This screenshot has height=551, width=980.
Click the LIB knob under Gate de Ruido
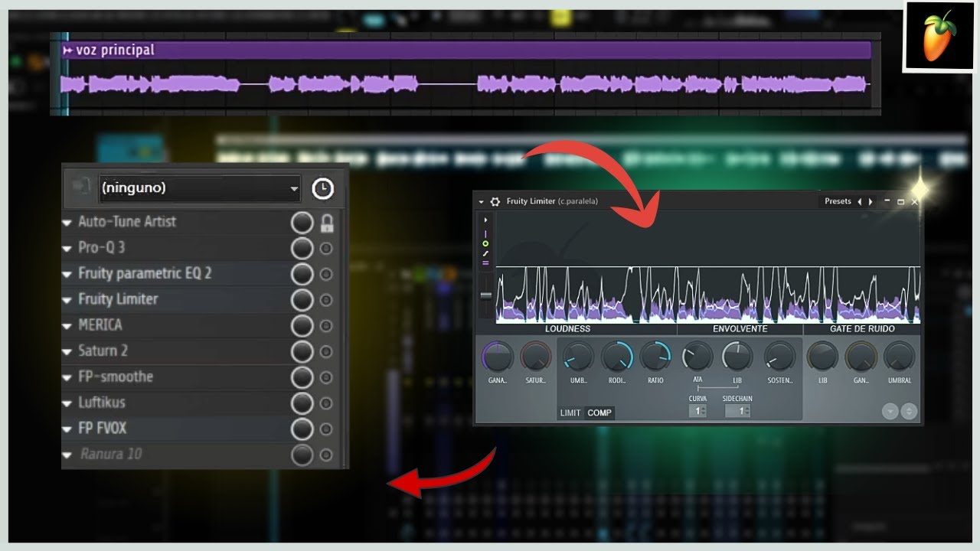822,357
